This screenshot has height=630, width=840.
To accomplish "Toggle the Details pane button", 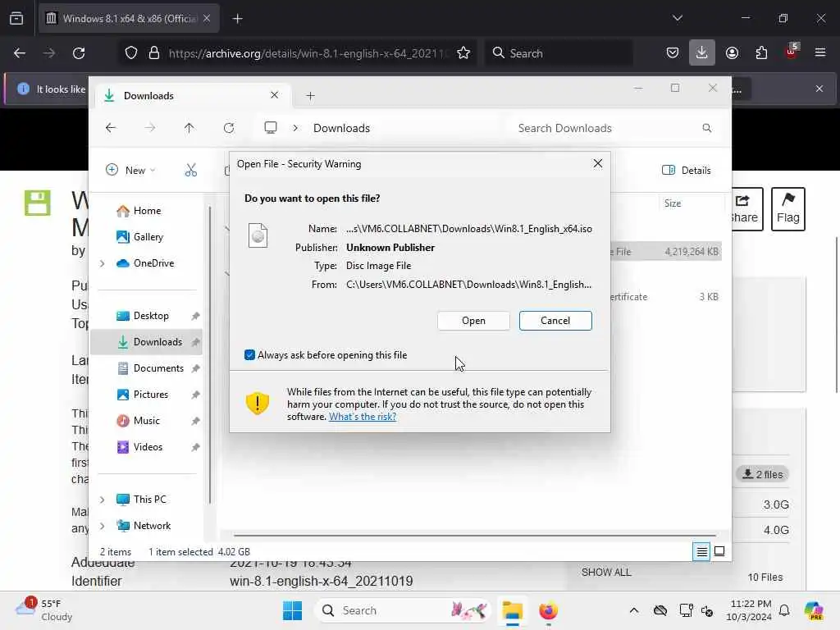I will [687, 171].
